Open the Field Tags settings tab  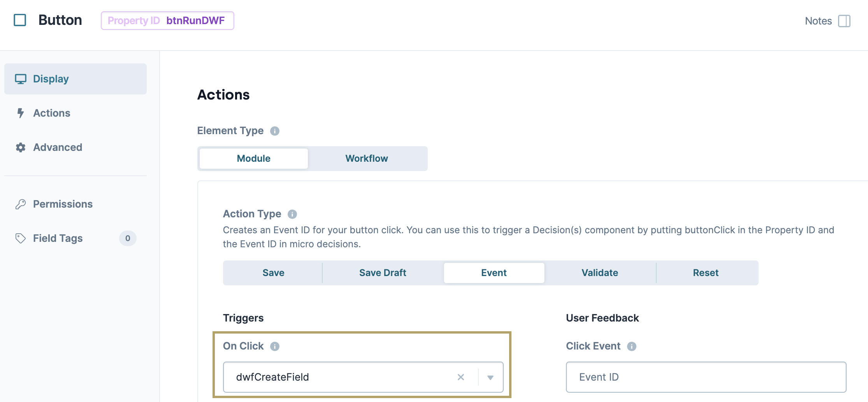(76, 238)
